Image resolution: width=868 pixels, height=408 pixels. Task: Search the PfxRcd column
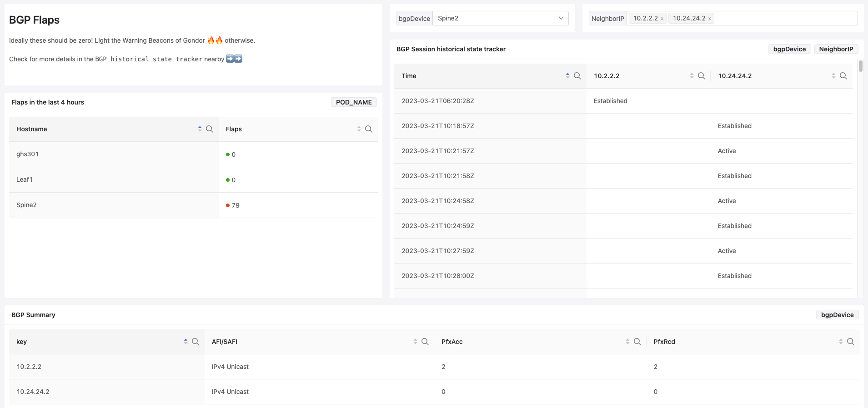[x=851, y=342]
